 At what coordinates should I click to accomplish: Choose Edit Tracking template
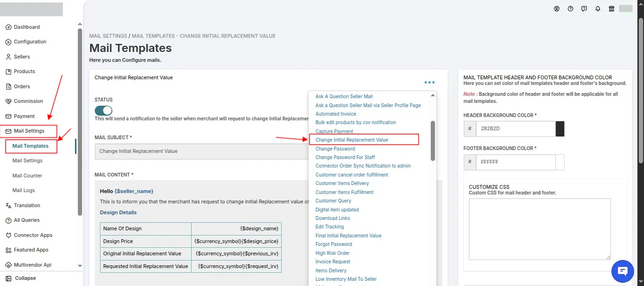click(330, 227)
